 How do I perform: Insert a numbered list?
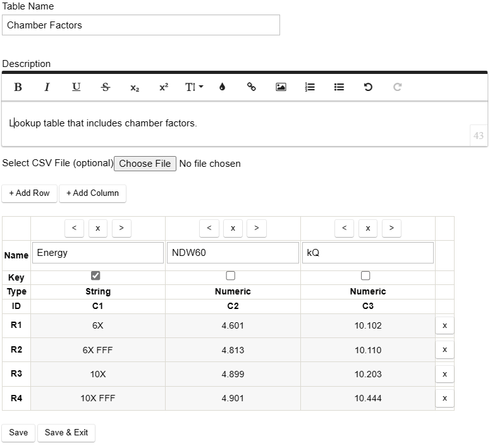[x=310, y=87]
